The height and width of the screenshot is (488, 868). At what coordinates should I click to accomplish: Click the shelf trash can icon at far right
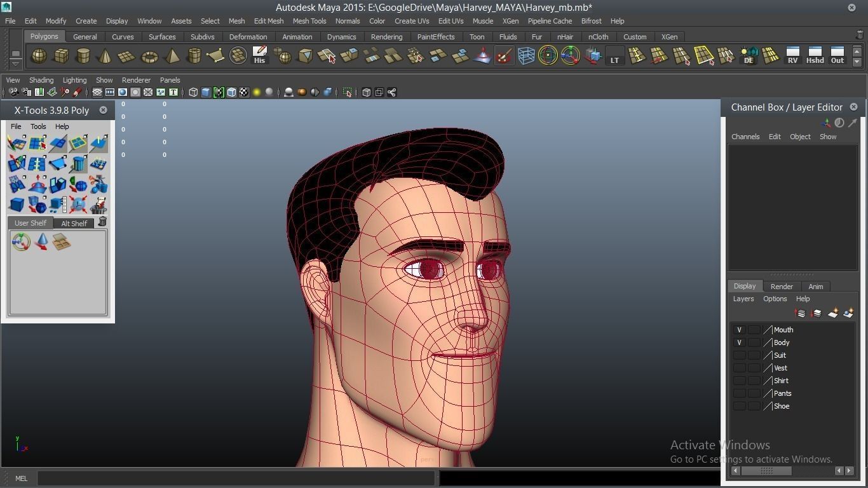[x=860, y=36]
